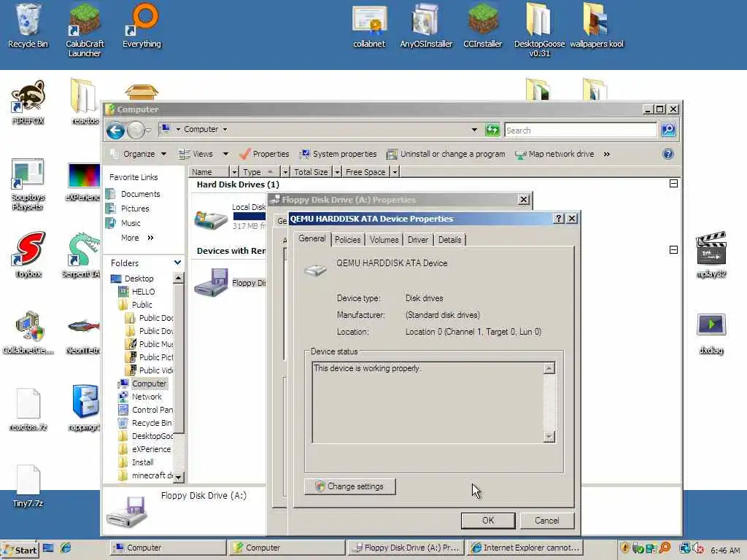The height and width of the screenshot is (560, 747).
Task: Click the dialog help question-mark button
Action: [558, 219]
